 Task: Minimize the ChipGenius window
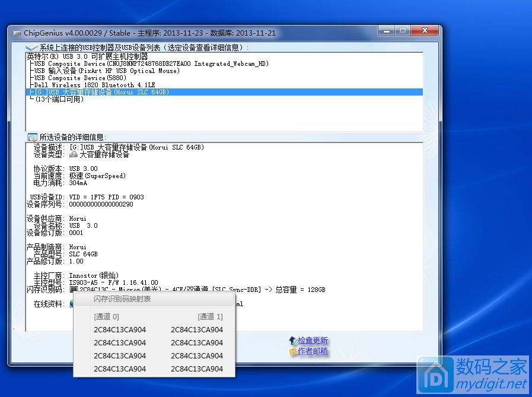386,31
